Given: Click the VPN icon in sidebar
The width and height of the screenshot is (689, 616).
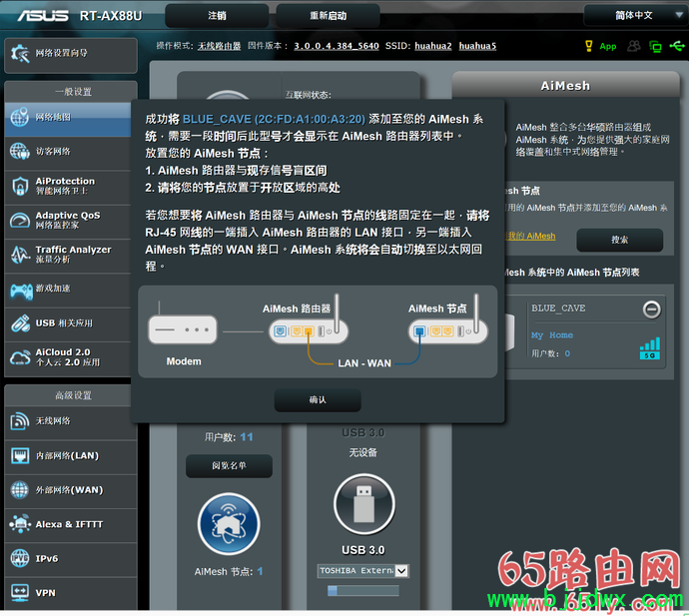Looking at the screenshot, I should (x=20, y=592).
